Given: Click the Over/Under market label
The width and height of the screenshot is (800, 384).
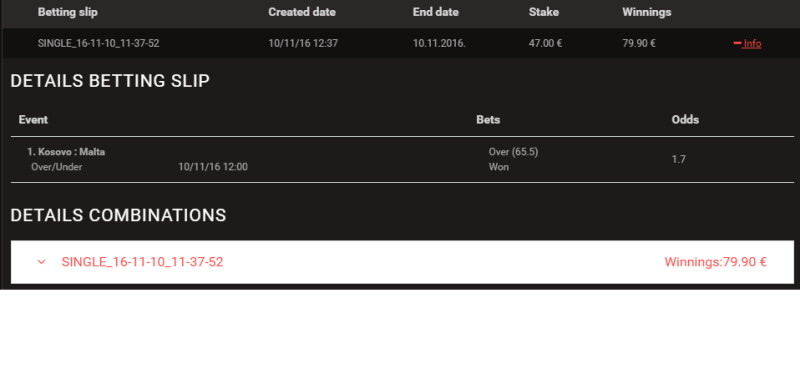Looking at the screenshot, I should (57, 167).
